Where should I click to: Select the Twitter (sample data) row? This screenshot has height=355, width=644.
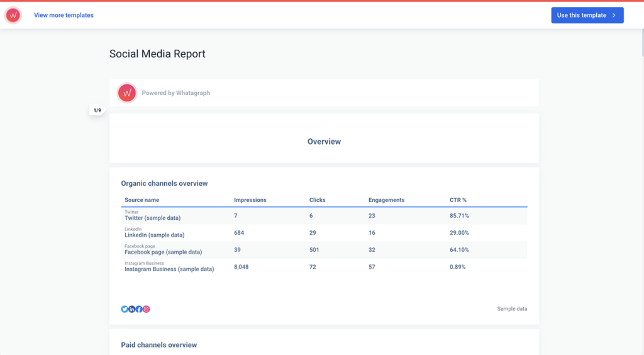152,218
